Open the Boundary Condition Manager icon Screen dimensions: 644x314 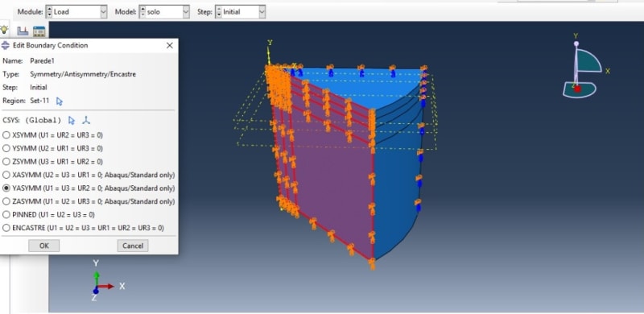[x=39, y=31]
